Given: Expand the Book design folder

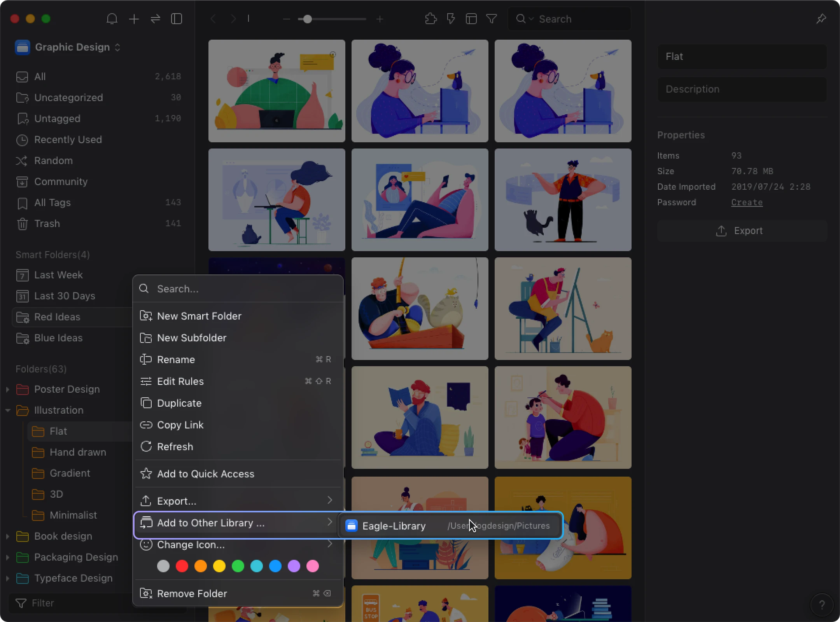Looking at the screenshot, I should 7,536.
